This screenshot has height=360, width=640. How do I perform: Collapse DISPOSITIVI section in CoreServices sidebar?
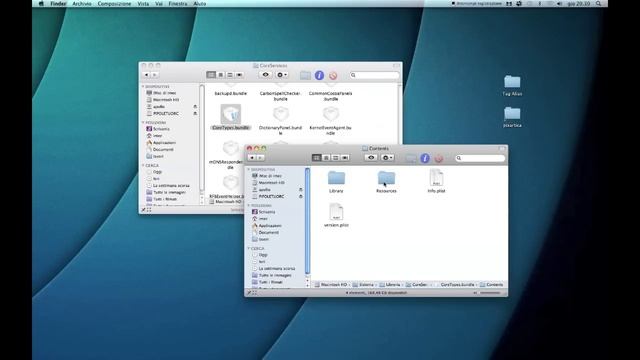click(x=143, y=87)
